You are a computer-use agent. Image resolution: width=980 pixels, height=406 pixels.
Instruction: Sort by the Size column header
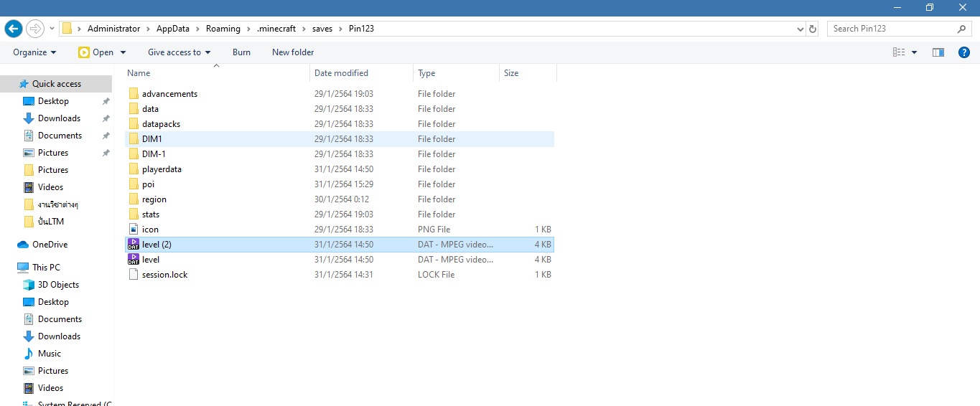pos(528,73)
